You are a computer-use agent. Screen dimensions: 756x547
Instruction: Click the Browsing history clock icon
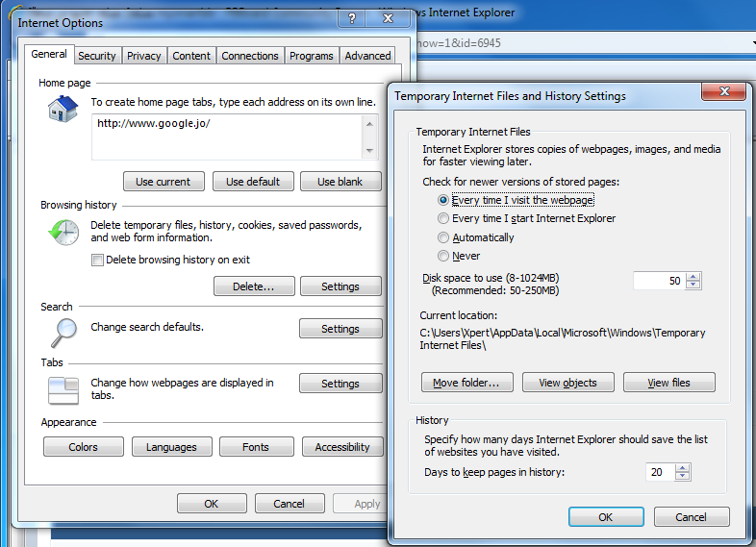tap(63, 233)
